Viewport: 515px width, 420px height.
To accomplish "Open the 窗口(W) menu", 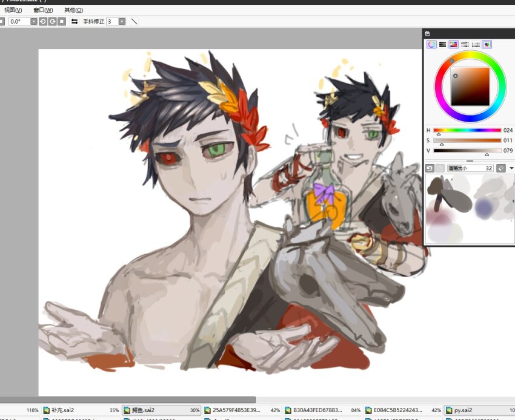I will [x=43, y=10].
